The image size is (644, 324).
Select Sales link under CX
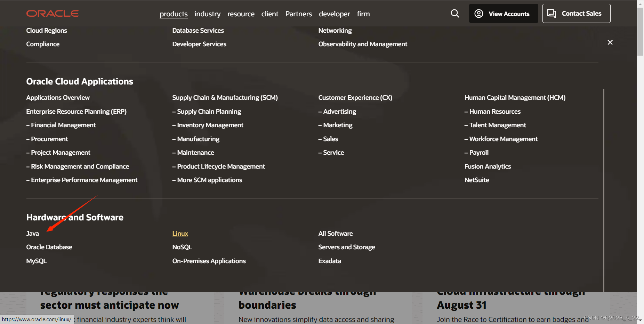pyautogui.click(x=328, y=139)
